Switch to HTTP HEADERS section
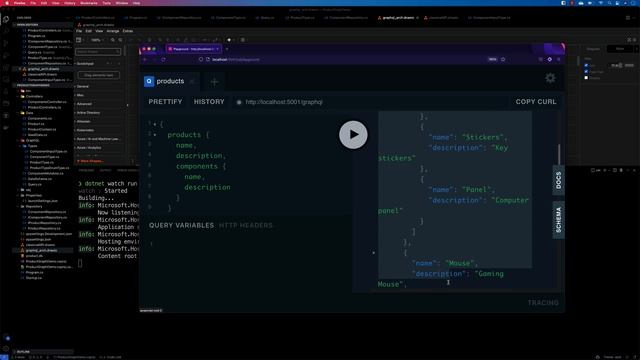This screenshot has width=640, height=360. (x=246, y=225)
